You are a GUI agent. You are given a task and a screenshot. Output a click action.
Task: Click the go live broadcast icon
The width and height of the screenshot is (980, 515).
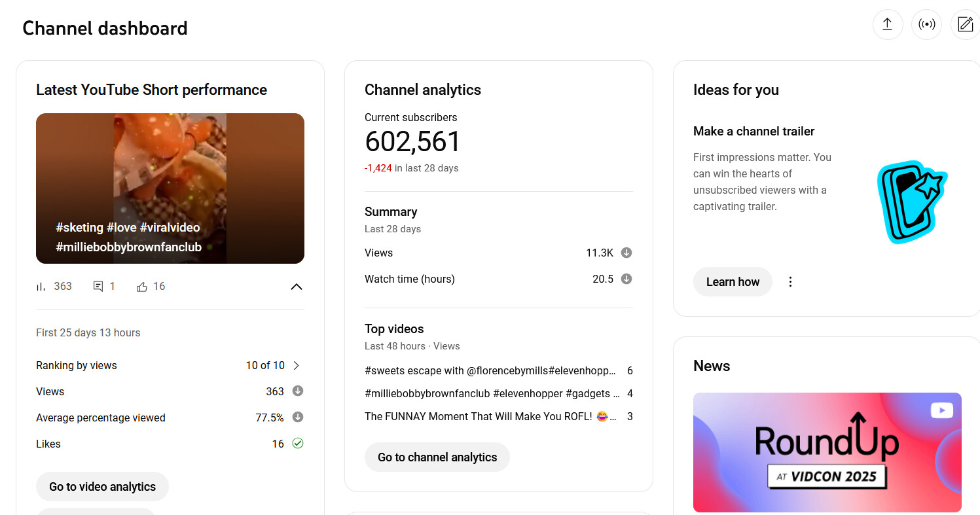[926, 25]
